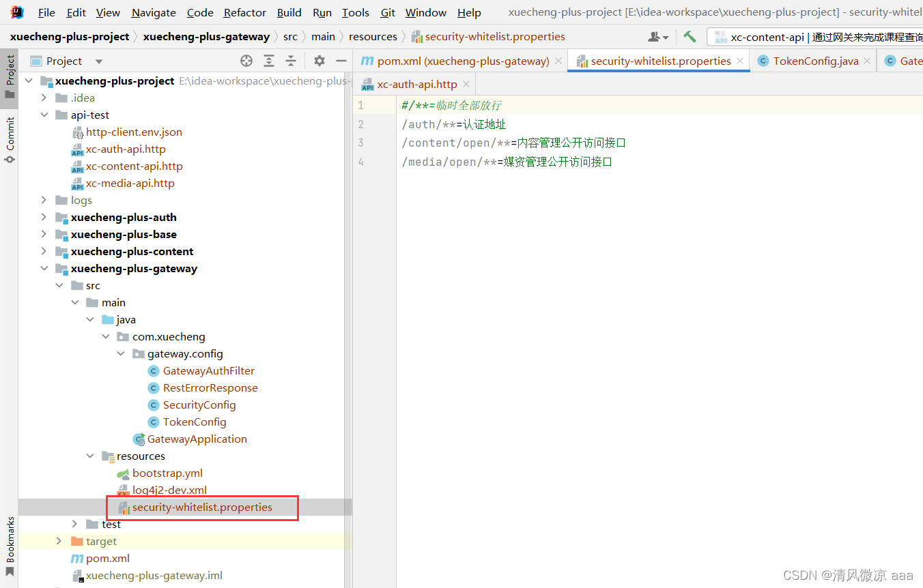
Task: Expand the logs folder
Action: coord(44,200)
